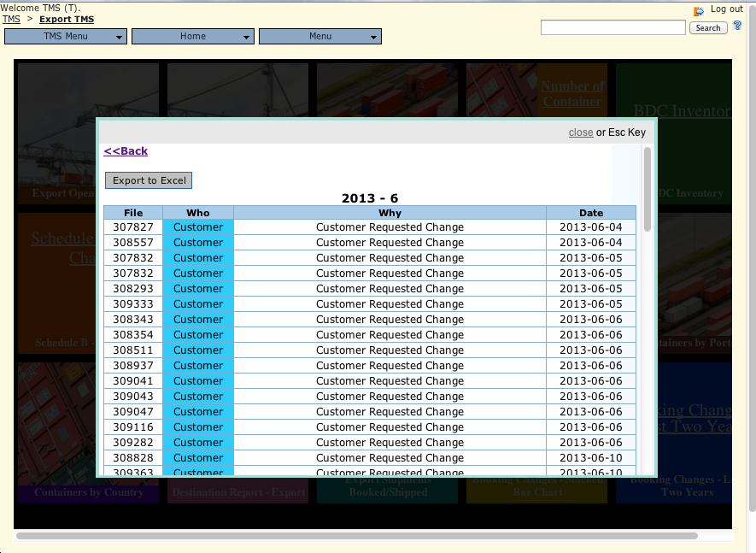Screen dimensions: 756x553
Task: Click the TMS breadcrumb link
Action: (x=11, y=19)
